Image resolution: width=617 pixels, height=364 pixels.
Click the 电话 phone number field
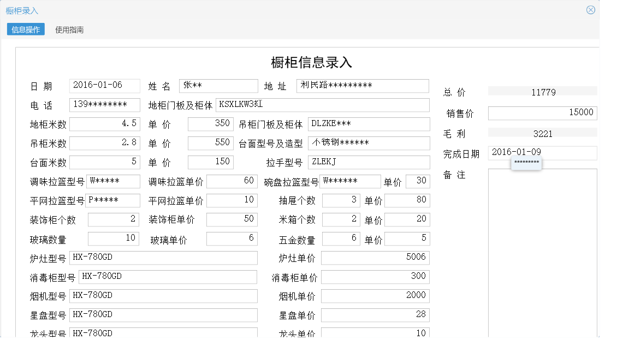[104, 105]
